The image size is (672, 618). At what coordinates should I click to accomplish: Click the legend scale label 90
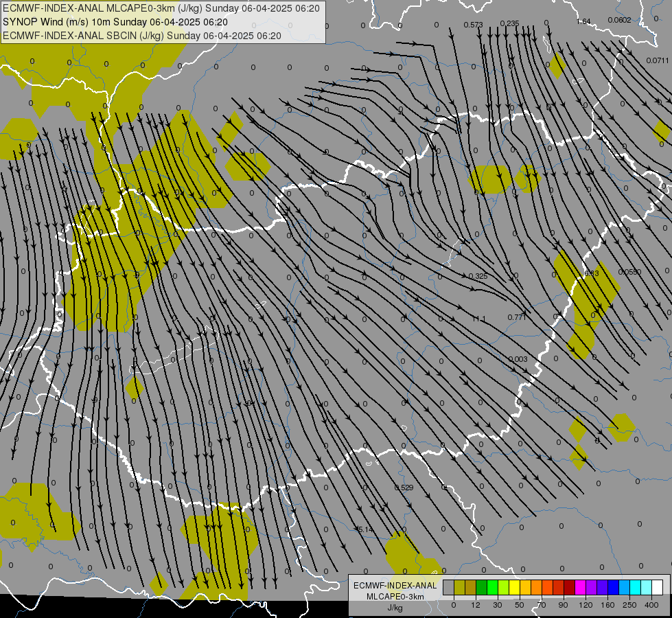pyautogui.click(x=563, y=605)
